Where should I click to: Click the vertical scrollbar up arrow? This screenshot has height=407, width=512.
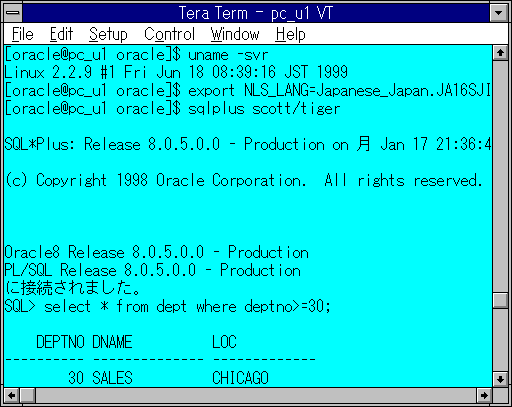pyautogui.click(x=500, y=52)
